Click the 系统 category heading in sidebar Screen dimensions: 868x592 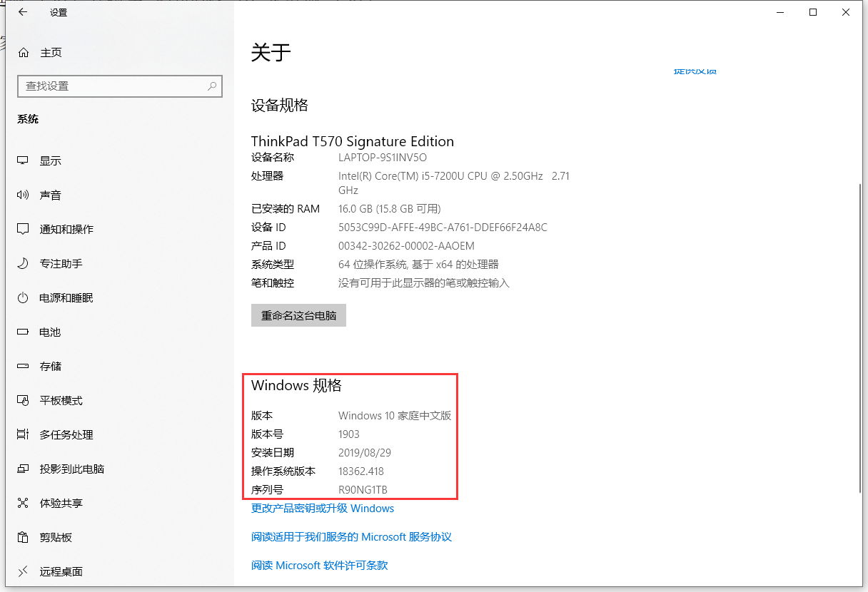tap(28, 119)
